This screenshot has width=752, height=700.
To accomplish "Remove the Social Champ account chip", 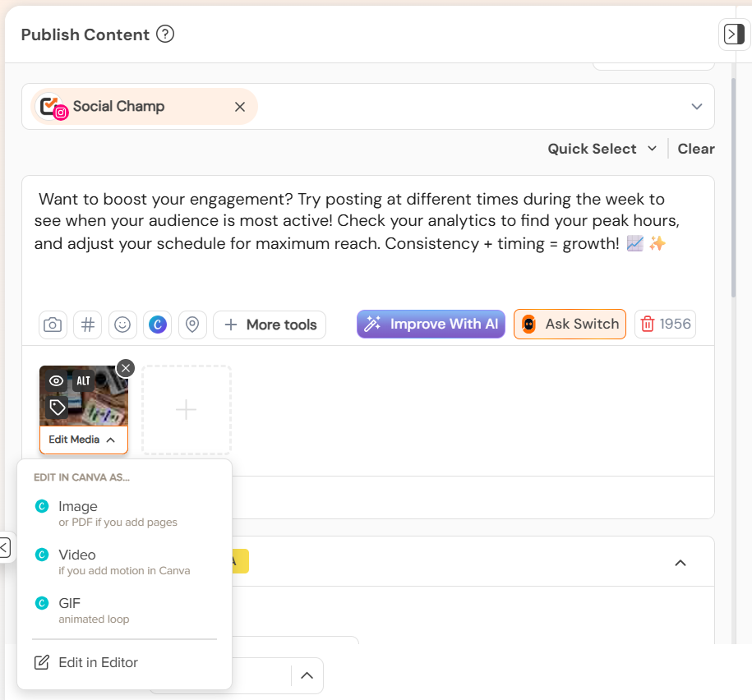I will [240, 107].
